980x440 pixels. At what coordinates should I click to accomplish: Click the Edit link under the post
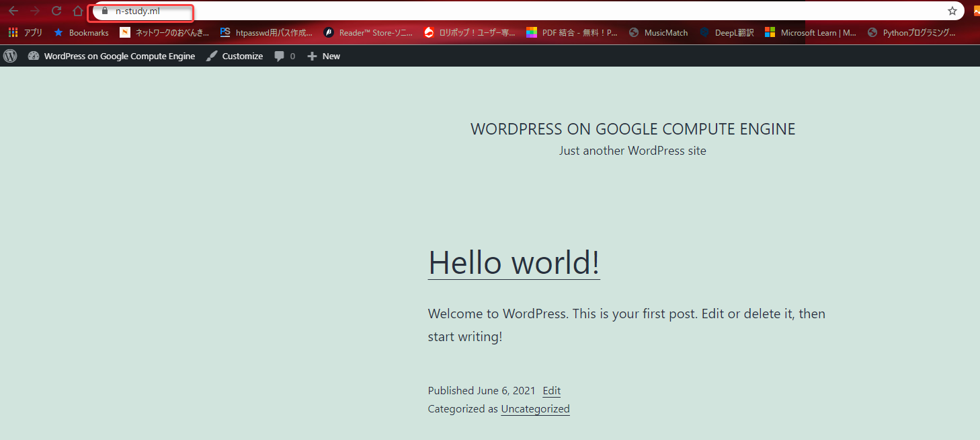[x=551, y=391]
